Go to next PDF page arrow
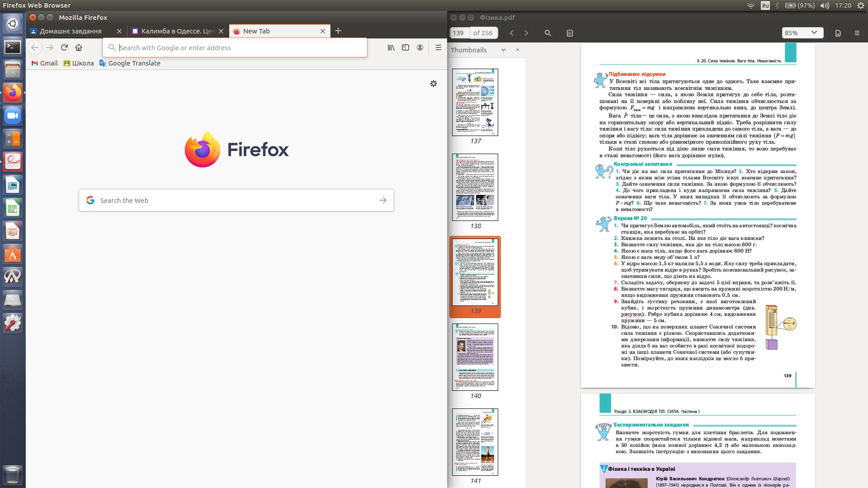The height and width of the screenshot is (488, 868). [x=526, y=33]
